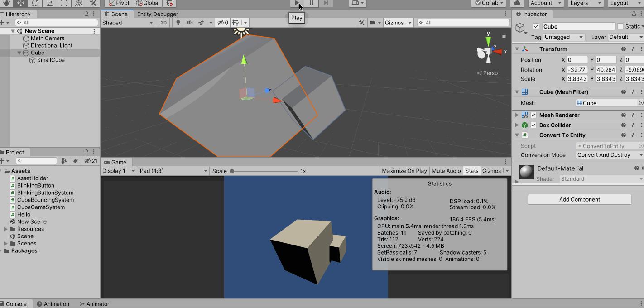Disable the Box Collider component checkbox
Image resolution: width=644 pixels, height=308 pixels.
(533, 125)
